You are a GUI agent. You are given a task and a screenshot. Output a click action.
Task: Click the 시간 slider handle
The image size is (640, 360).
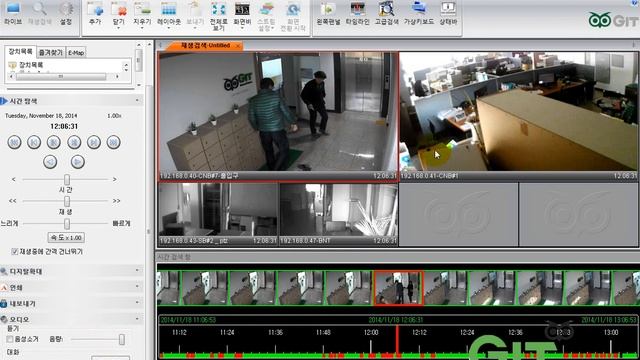point(67,179)
